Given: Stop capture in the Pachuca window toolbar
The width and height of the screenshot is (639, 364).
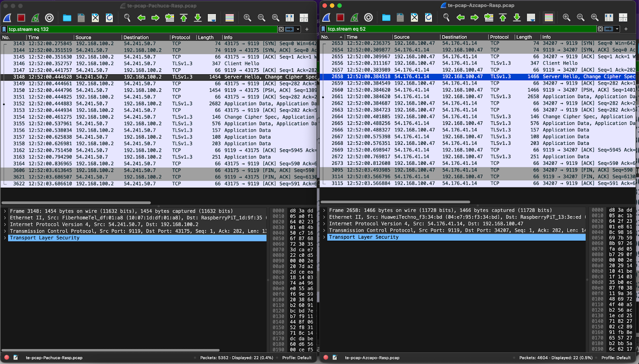Looking at the screenshot, I should pyautogui.click(x=21, y=18).
